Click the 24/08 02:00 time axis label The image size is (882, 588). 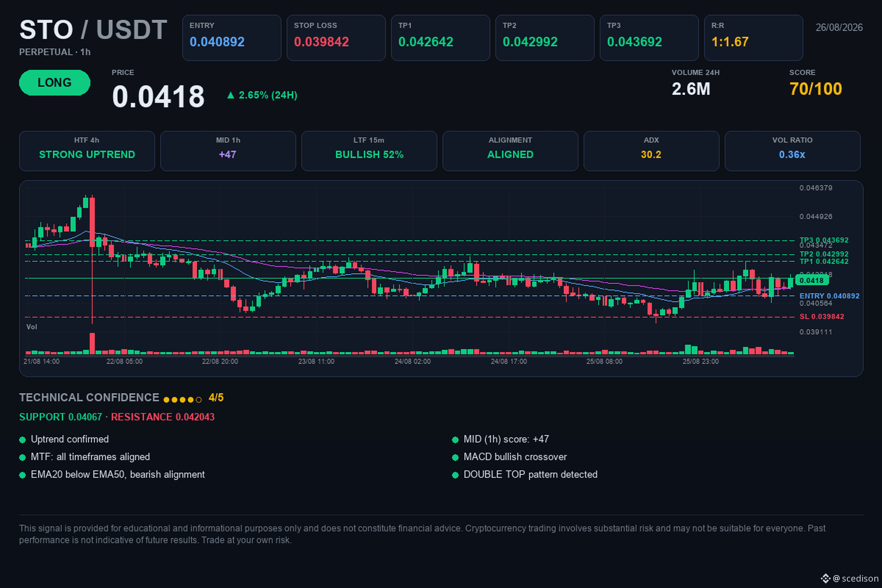coord(412,362)
